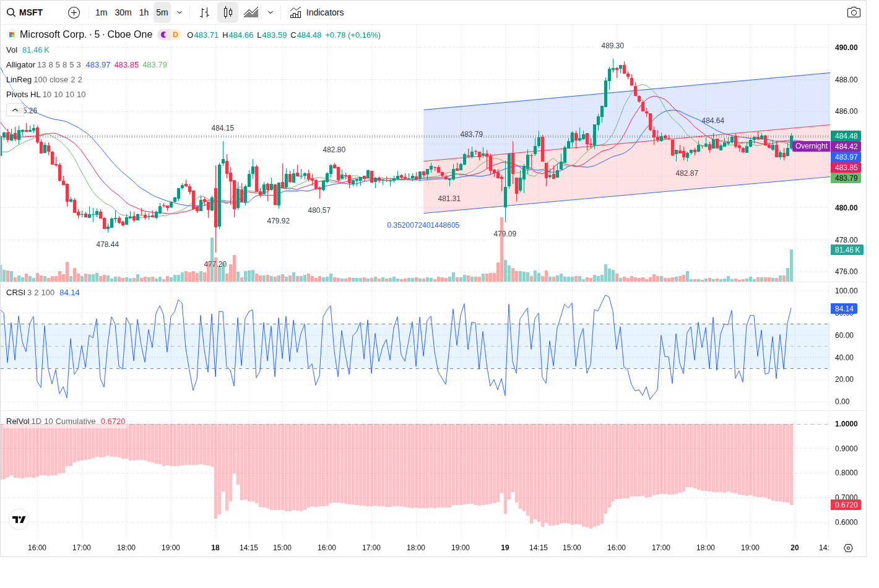Click date 18 on the time axis
The image size is (879, 588).
tap(215, 548)
